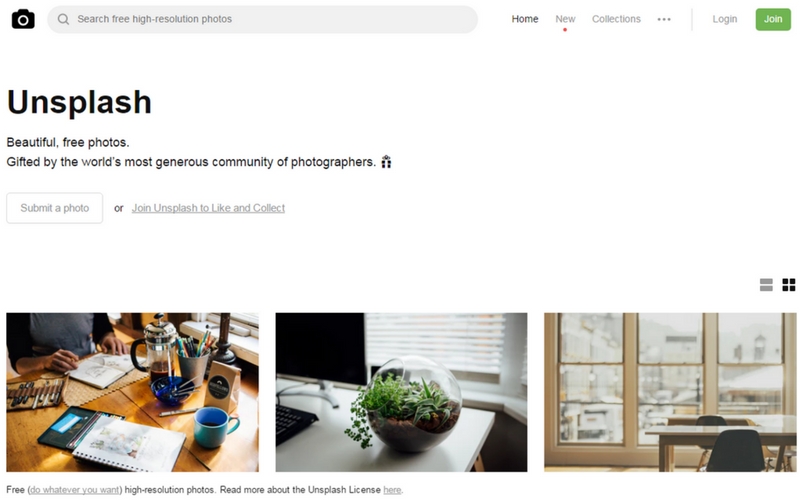Switch to list view layout
Viewport: 800px width, 500px height.
[766, 285]
